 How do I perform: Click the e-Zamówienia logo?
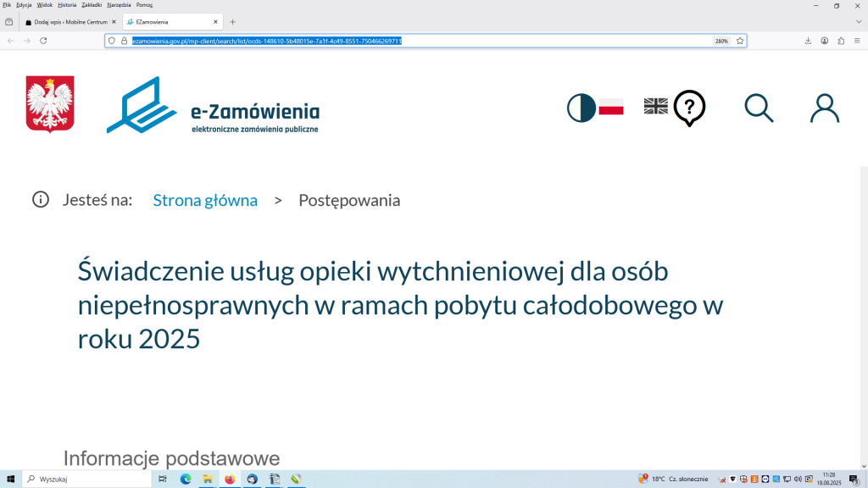[x=213, y=105]
